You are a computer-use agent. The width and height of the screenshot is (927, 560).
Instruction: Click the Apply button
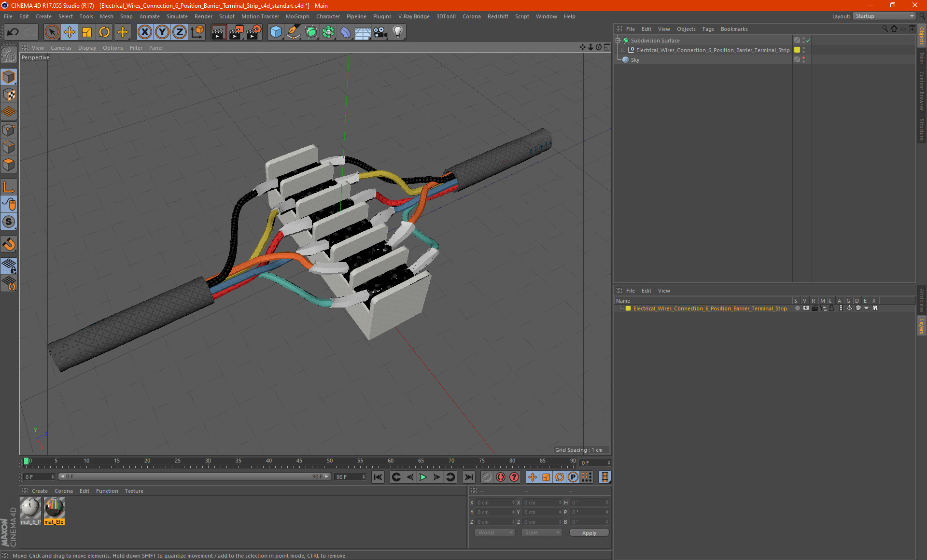pyautogui.click(x=589, y=533)
